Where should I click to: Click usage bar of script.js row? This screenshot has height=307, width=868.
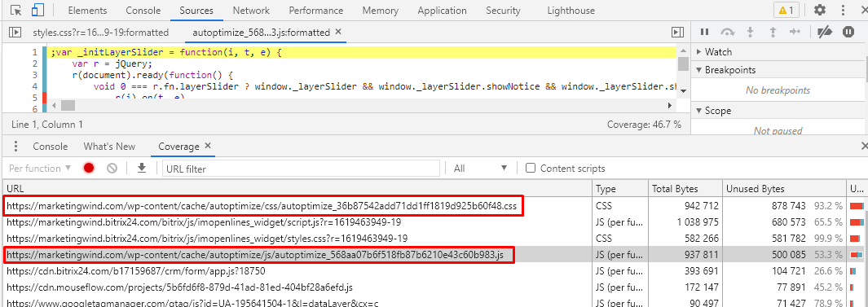(857, 222)
